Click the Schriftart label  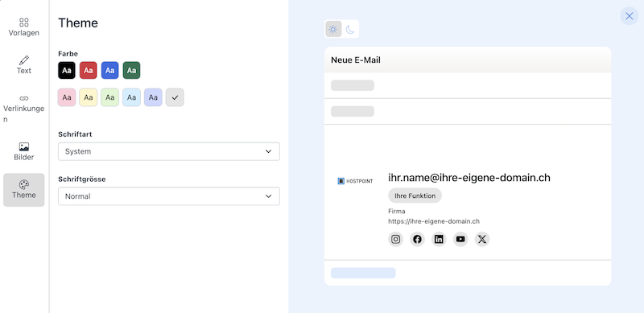(x=75, y=134)
